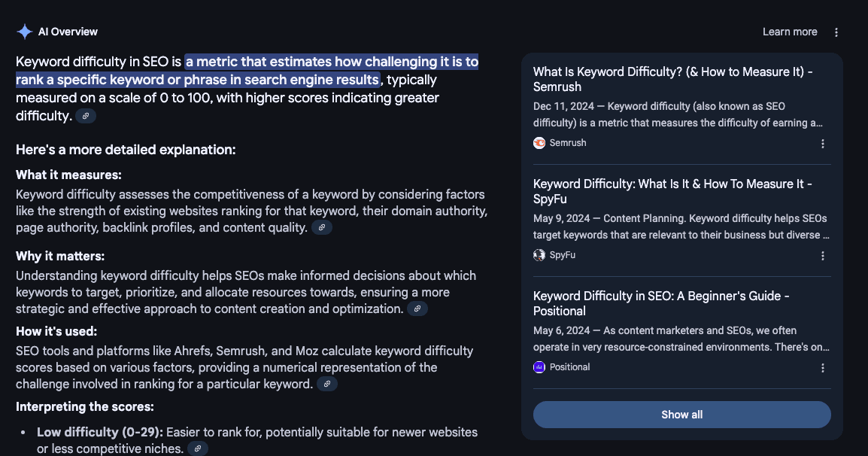Click the source link icon under How it's used
Image resolution: width=868 pixels, height=456 pixels.
(x=327, y=385)
